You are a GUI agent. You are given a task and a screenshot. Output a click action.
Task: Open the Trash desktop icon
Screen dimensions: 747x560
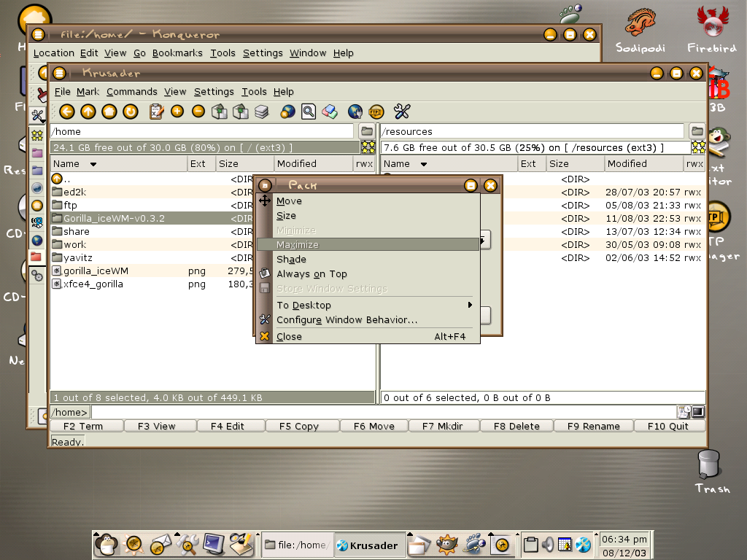(x=709, y=471)
